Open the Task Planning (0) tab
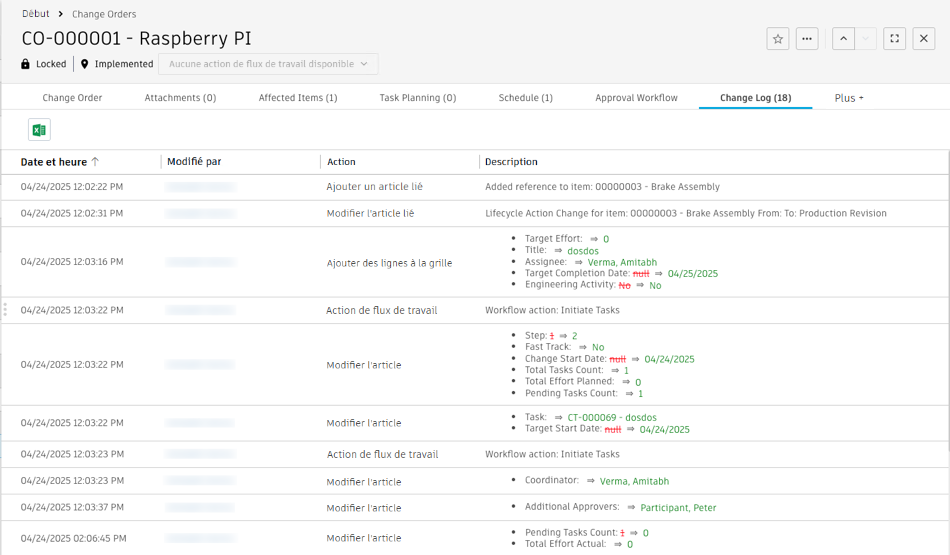The height and width of the screenshot is (555, 950). (418, 98)
